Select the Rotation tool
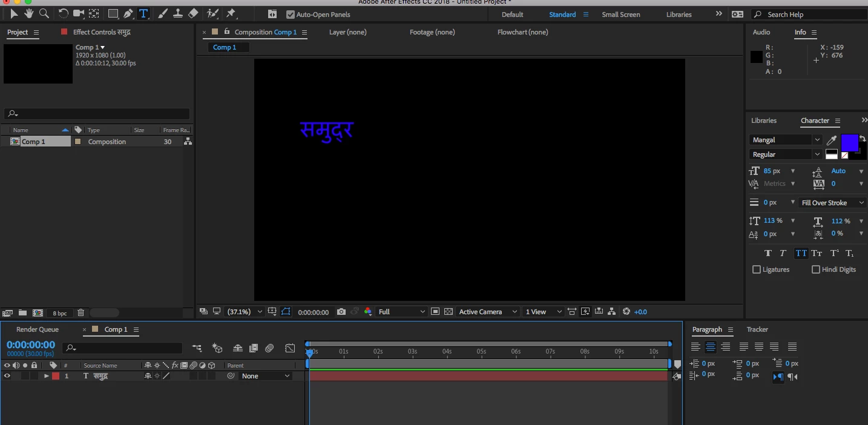This screenshot has height=425, width=868. point(64,13)
